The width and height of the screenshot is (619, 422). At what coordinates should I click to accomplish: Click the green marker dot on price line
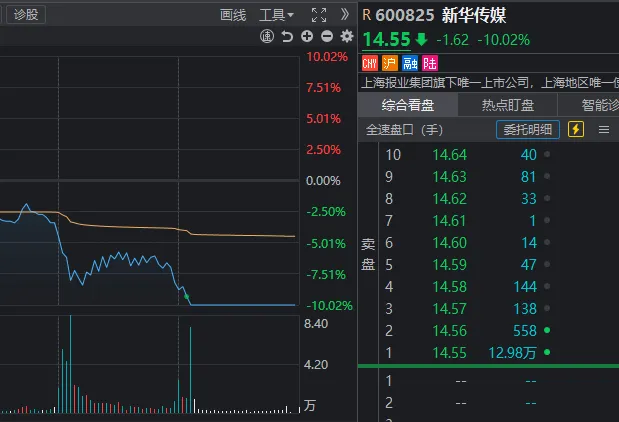pyautogui.click(x=187, y=296)
